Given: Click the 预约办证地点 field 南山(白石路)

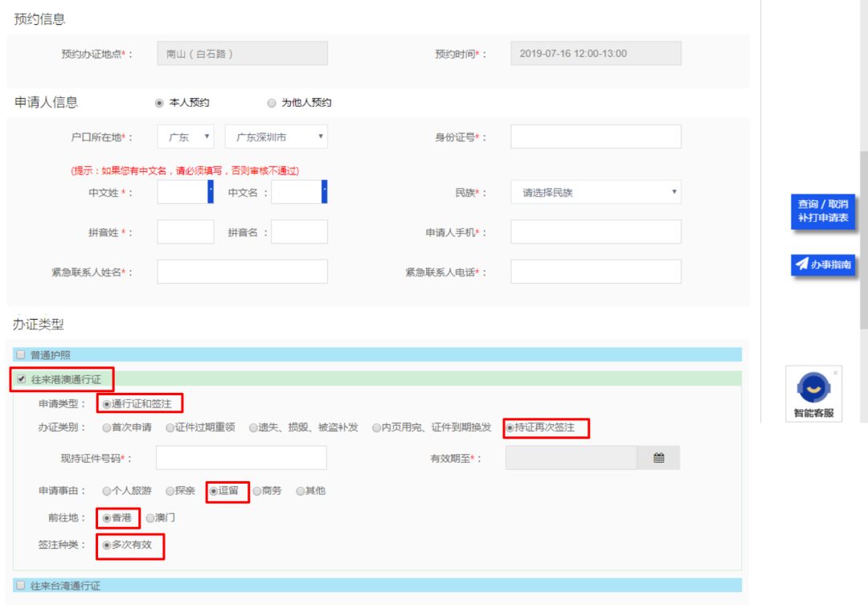Looking at the screenshot, I should (243, 54).
